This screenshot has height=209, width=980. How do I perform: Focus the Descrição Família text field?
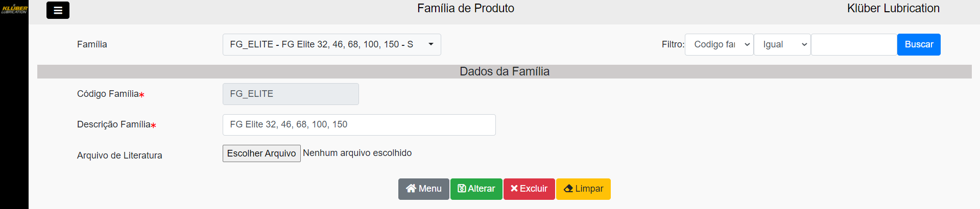[x=358, y=125]
